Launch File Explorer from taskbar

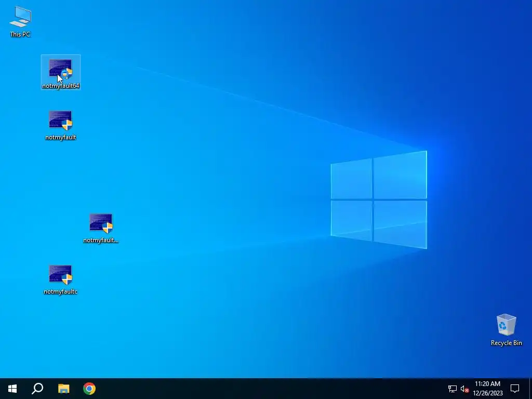pos(63,389)
